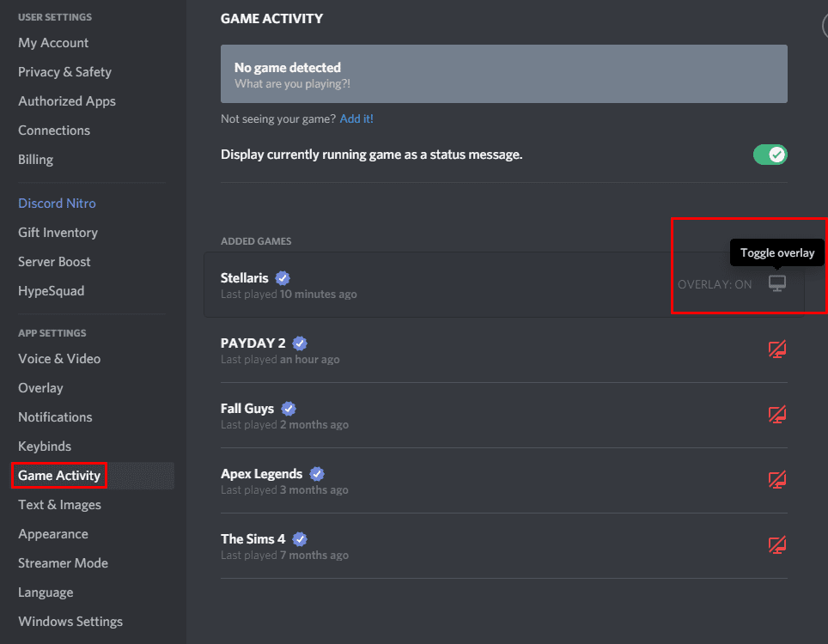Click the No game detected banner
Viewport: 828px width, 644px height.
pos(503,74)
